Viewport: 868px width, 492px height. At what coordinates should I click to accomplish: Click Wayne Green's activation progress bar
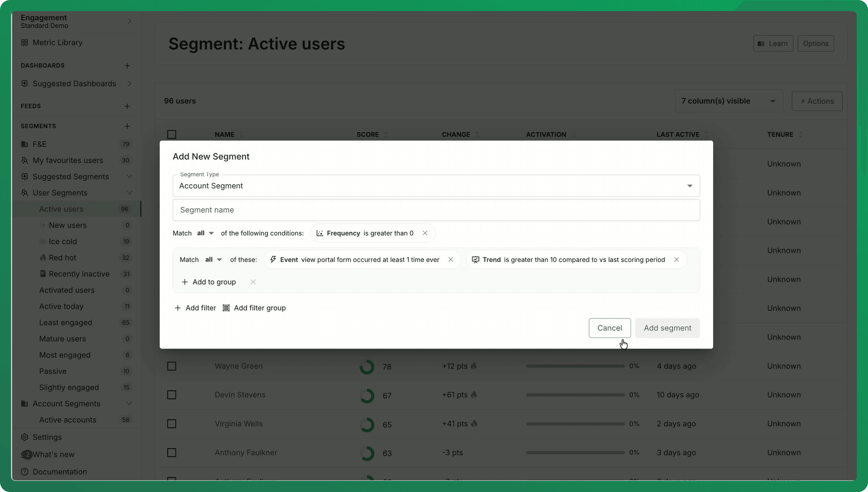pyautogui.click(x=575, y=366)
